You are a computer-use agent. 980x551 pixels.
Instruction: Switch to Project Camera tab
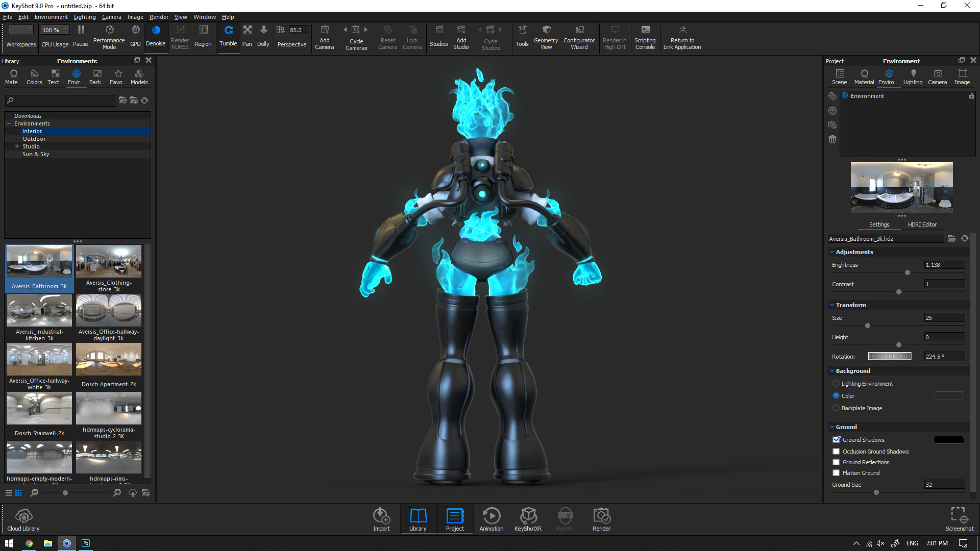938,77
